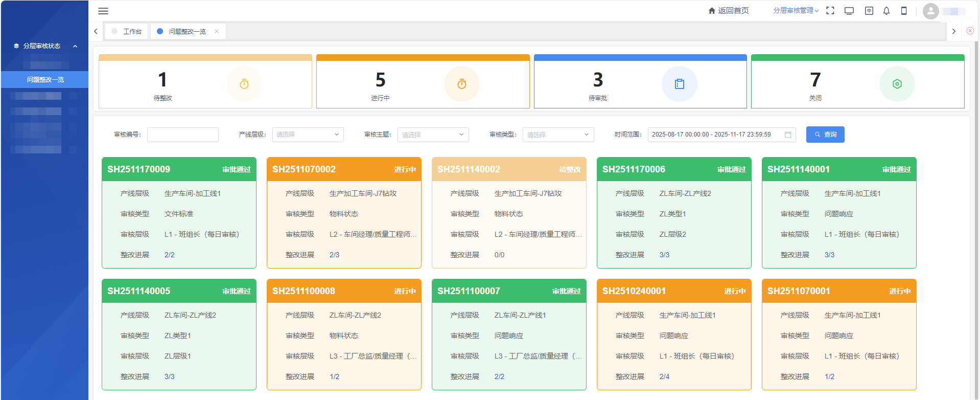
Task: Click the monitor display icon
Action: coord(849,11)
